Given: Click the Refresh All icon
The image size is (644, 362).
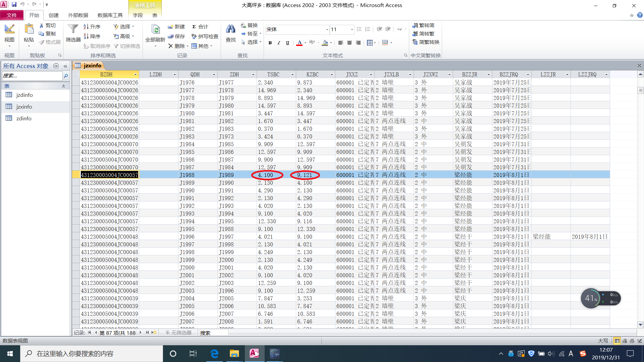Looking at the screenshot, I should (x=155, y=30).
